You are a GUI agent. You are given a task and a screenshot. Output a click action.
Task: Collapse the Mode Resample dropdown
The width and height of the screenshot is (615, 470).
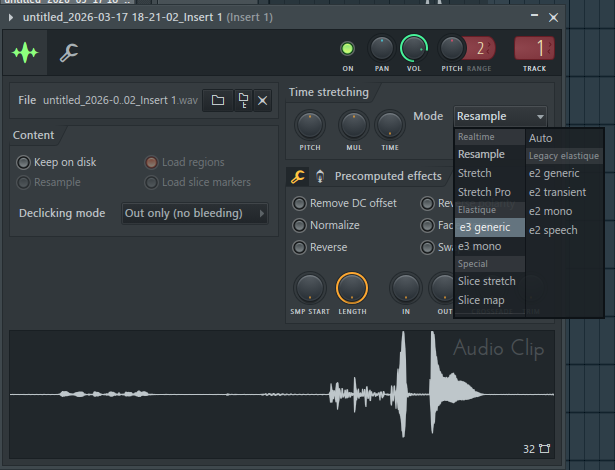[500, 117]
